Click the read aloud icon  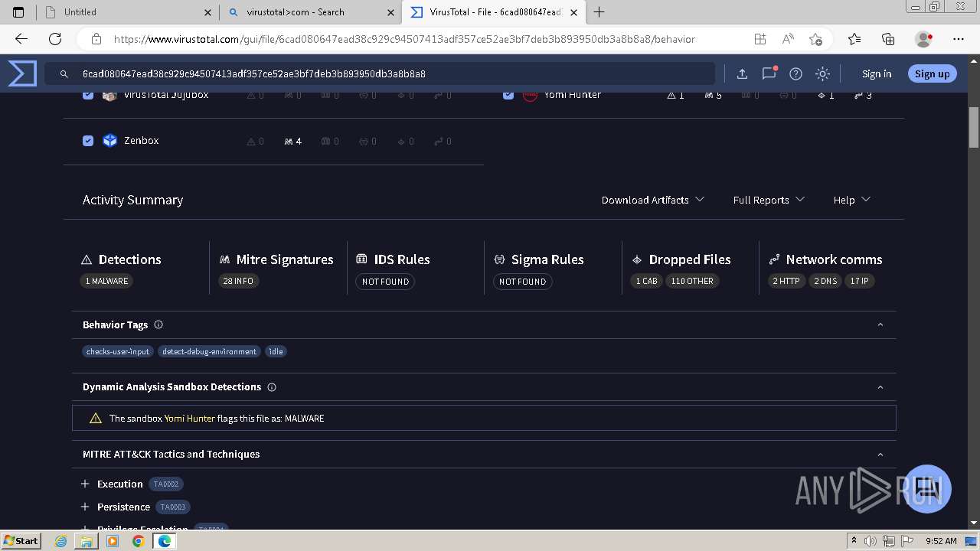788,39
